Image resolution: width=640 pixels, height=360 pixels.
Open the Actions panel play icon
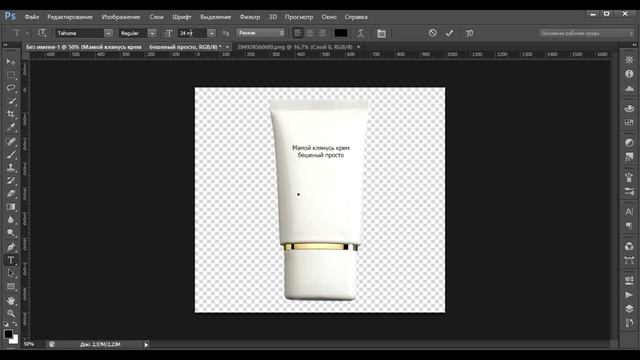click(x=629, y=295)
